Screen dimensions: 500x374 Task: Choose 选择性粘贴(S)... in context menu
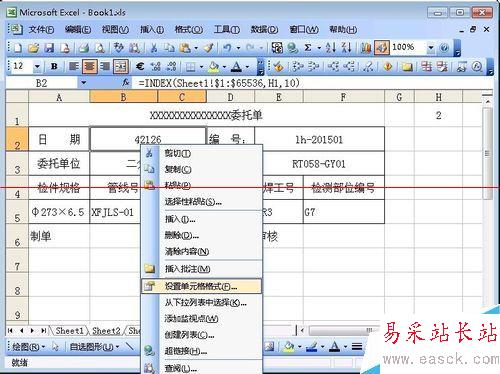pos(201,201)
